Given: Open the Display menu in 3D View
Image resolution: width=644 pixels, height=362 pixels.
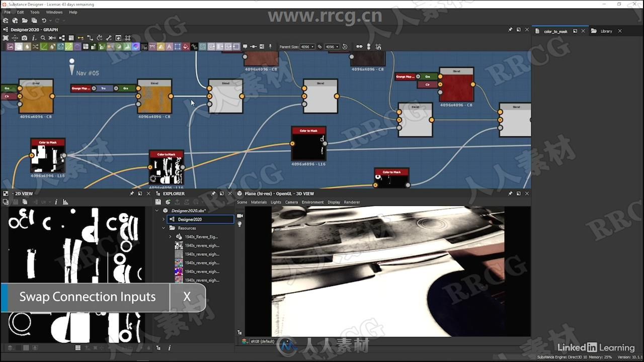Looking at the screenshot, I should (334, 202).
